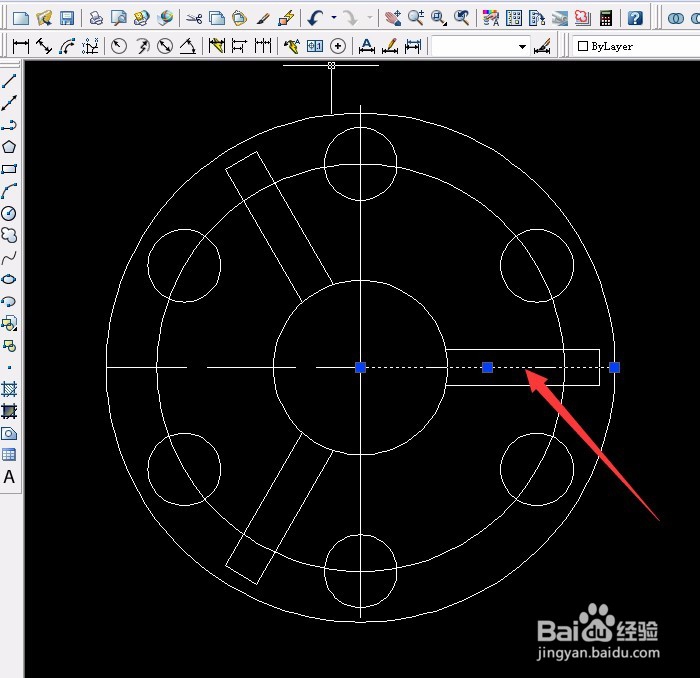Image resolution: width=700 pixels, height=678 pixels.
Task: Select Radius dimension tool
Action: (x=119, y=46)
